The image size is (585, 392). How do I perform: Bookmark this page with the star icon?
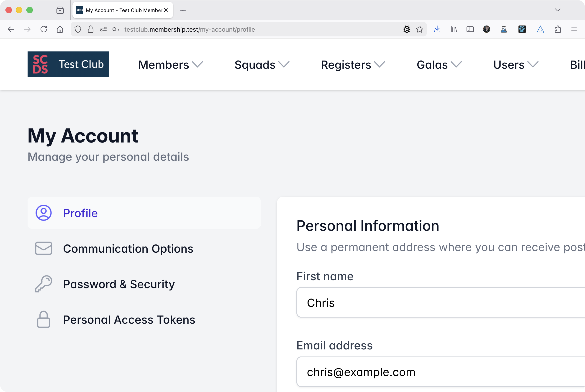419,29
